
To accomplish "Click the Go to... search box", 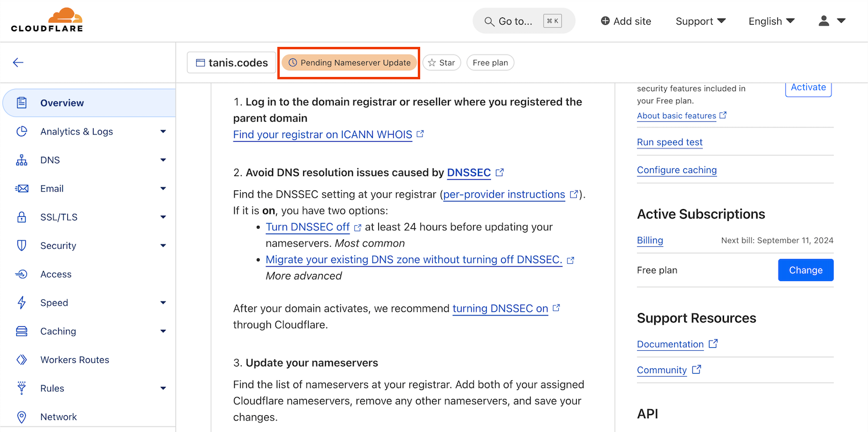I will pyautogui.click(x=523, y=21).
